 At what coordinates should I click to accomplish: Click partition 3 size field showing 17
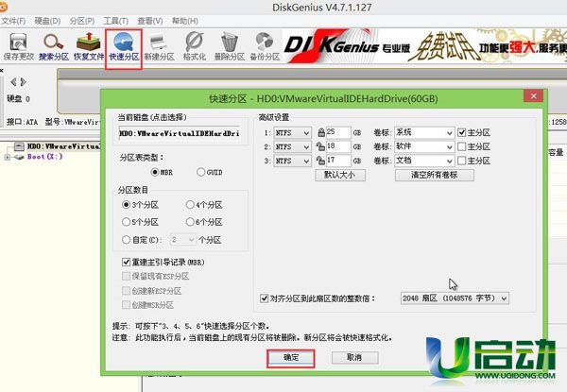[x=338, y=161]
